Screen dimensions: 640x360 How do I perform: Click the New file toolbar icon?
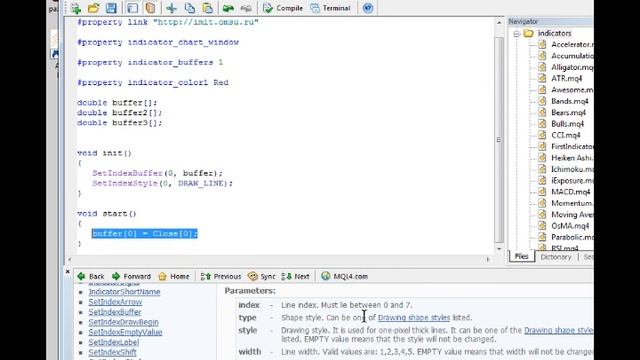point(76,8)
